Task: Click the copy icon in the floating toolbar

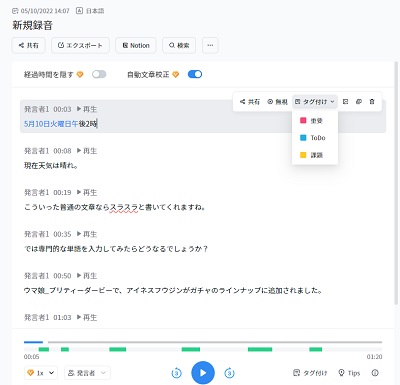Action: pos(359,102)
